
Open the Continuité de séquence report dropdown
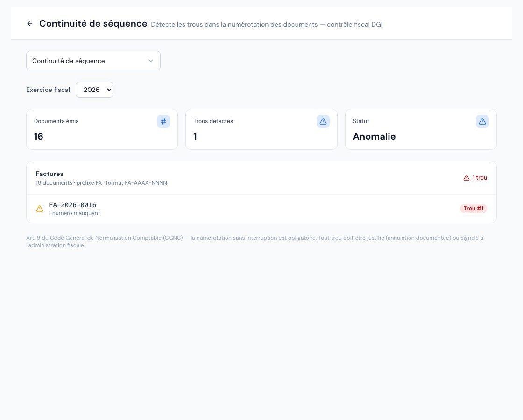tap(93, 61)
